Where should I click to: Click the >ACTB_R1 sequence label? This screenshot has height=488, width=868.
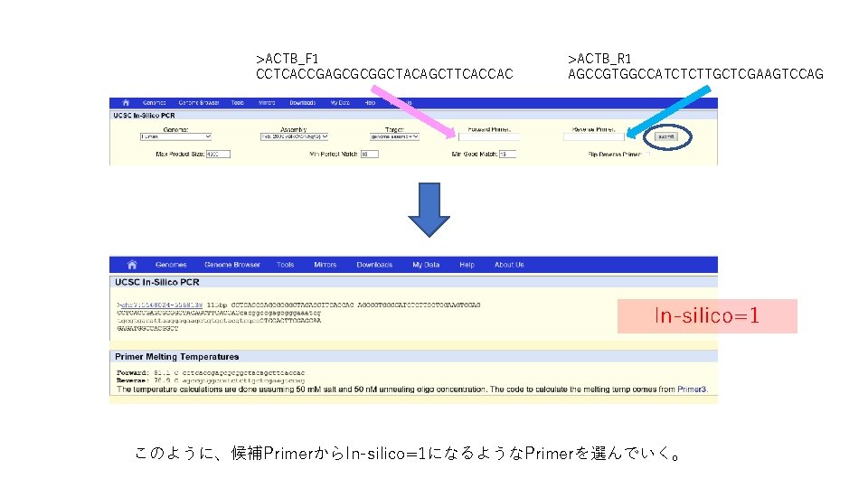tap(599, 59)
